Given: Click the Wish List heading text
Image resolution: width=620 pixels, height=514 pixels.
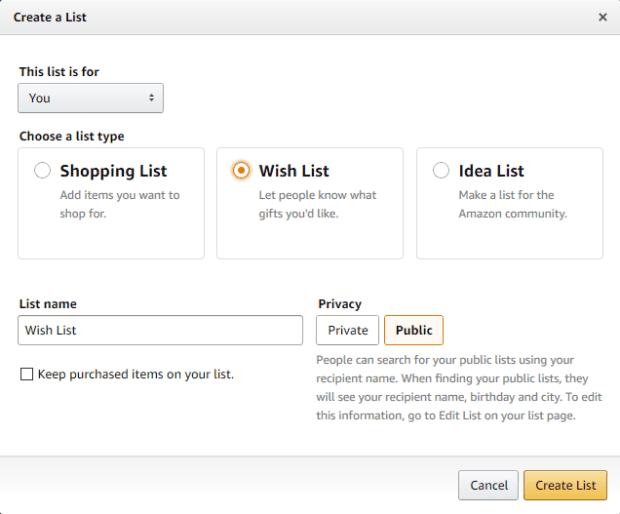Looking at the screenshot, I should pyautogui.click(x=294, y=171).
